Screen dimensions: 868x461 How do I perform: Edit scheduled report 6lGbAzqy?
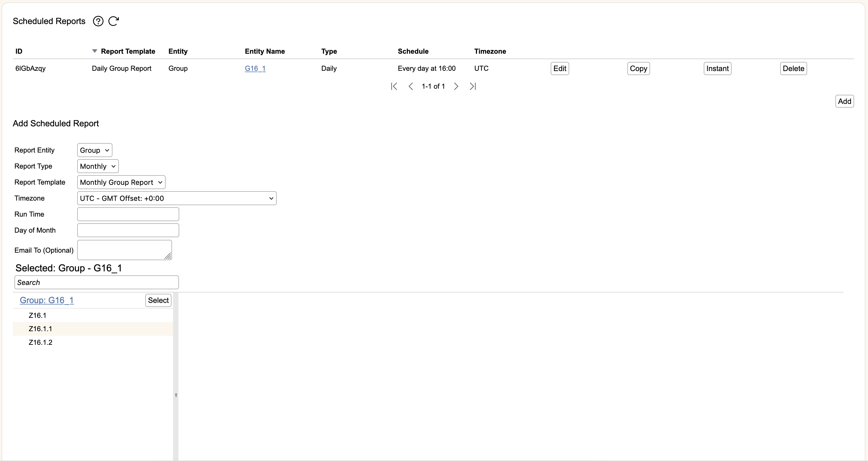click(x=560, y=68)
